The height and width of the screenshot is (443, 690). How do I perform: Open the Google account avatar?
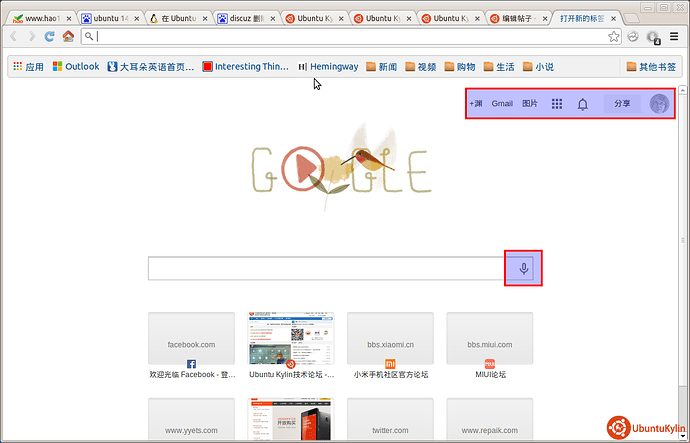tap(659, 104)
